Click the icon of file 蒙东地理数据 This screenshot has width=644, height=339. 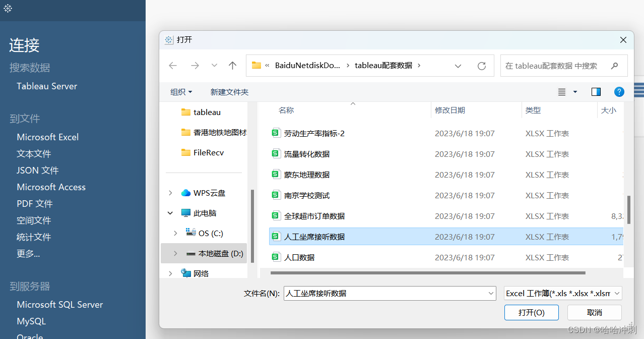276,175
